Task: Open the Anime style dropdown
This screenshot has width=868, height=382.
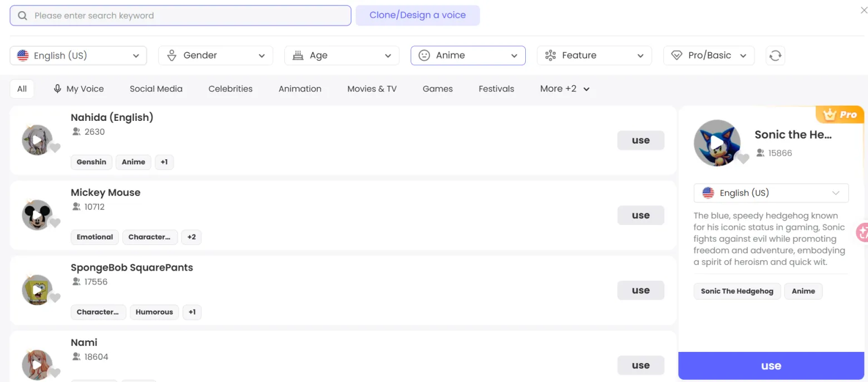Action: click(x=468, y=55)
